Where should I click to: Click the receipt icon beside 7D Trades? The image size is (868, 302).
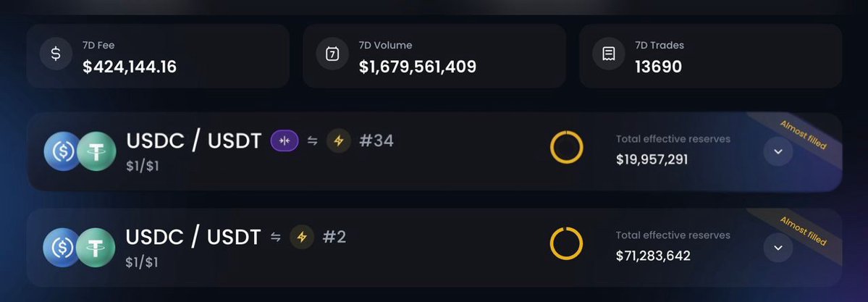pos(609,54)
